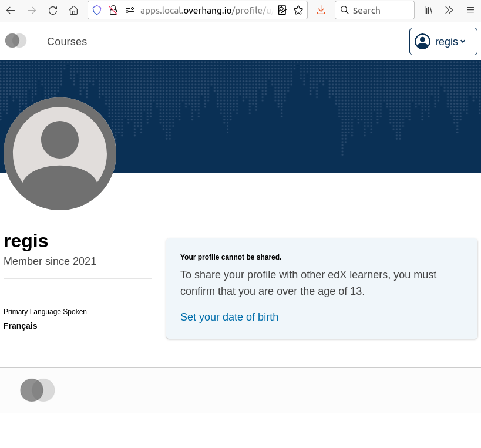Click the avatar icon inside the regis button
Viewport: 481px width, 448px height.
422,41
